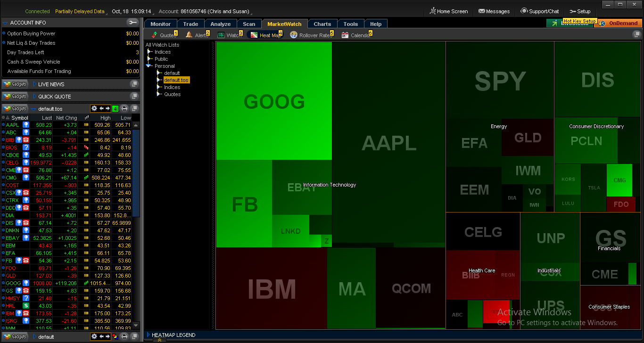Expand the QUICK QUOTE gadget
Image resolution: width=644 pixels, height=343 pixels.
[34, 97]
